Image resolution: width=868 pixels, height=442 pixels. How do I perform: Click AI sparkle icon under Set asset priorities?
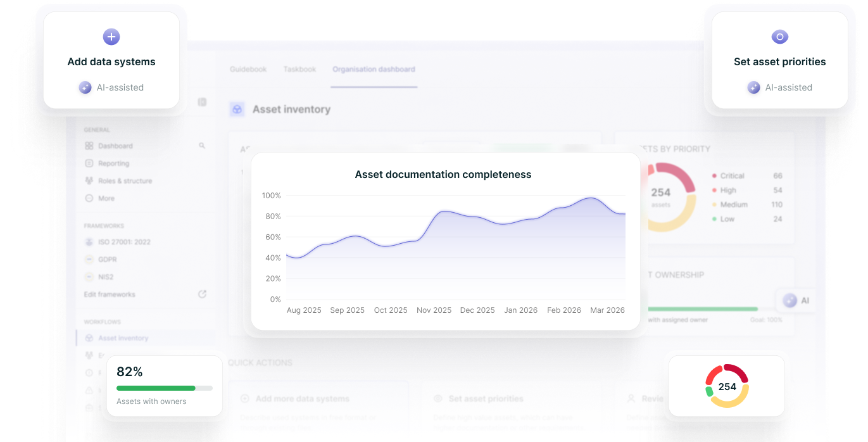(x=753, y=87)
